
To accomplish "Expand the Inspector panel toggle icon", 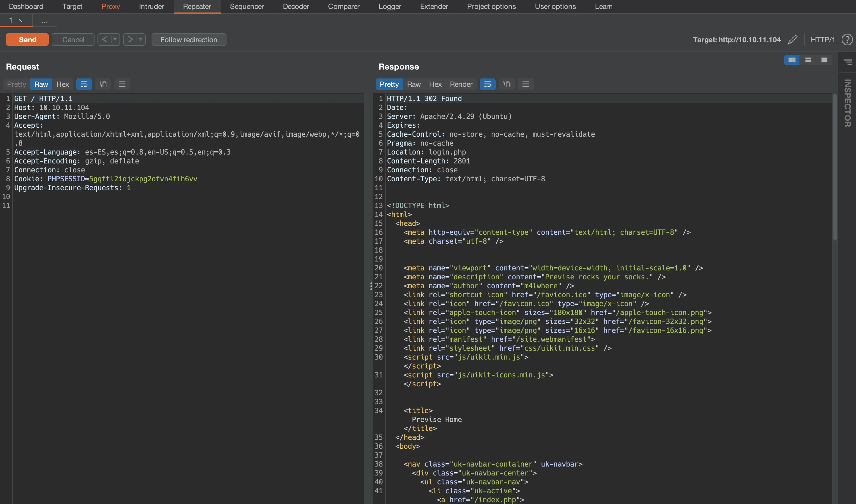I will tap(848, 62).
